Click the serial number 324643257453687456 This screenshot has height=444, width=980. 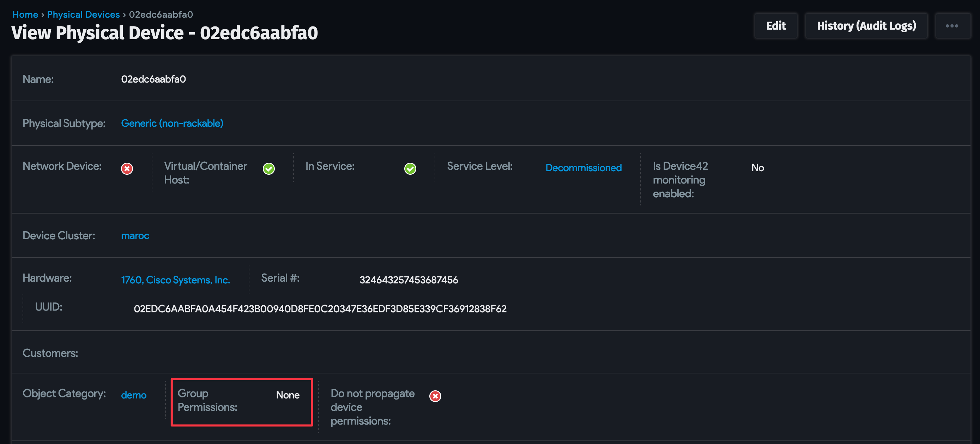409,280
